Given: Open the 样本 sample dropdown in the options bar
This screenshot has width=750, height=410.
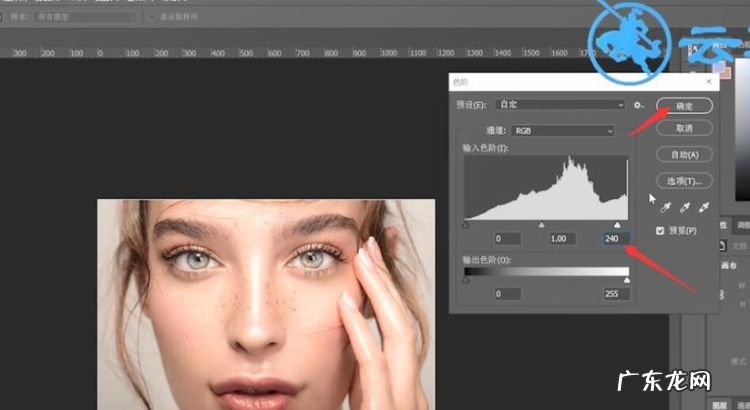Looking at the screenshot, I should click(86, 17).
